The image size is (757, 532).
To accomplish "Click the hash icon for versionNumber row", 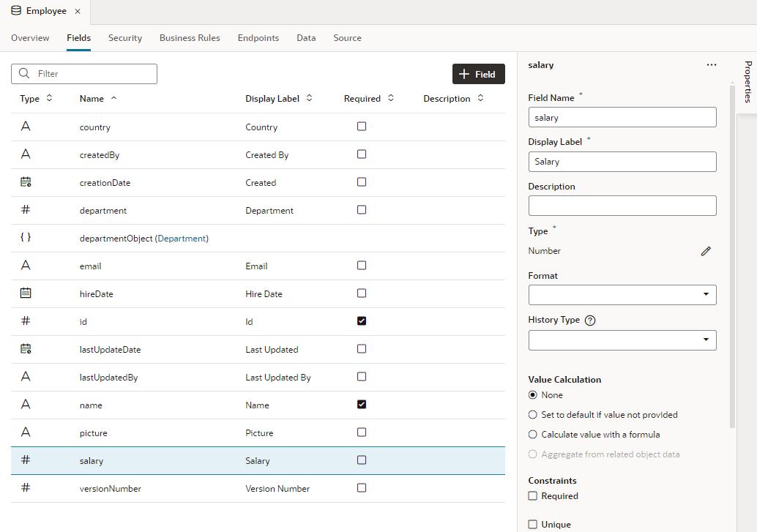I will coord(26,488).
